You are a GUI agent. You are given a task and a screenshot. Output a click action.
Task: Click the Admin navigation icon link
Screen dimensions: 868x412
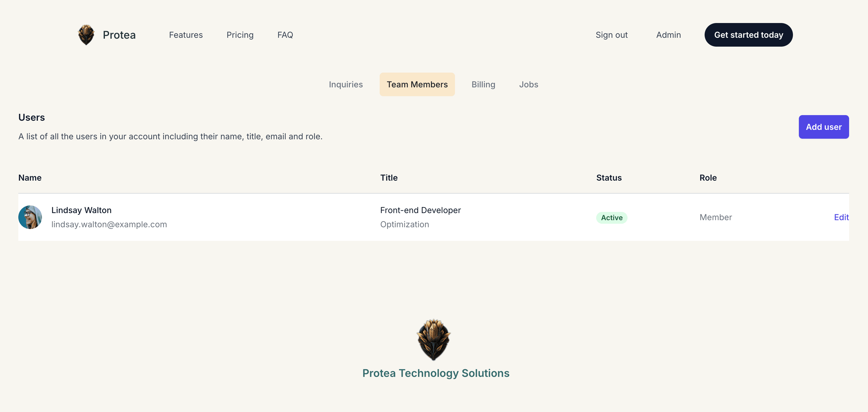[x=668, y=34]
